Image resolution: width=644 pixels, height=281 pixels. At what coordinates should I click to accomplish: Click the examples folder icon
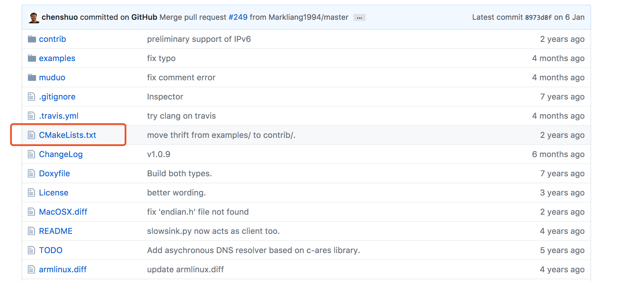(x=32, y=58)
